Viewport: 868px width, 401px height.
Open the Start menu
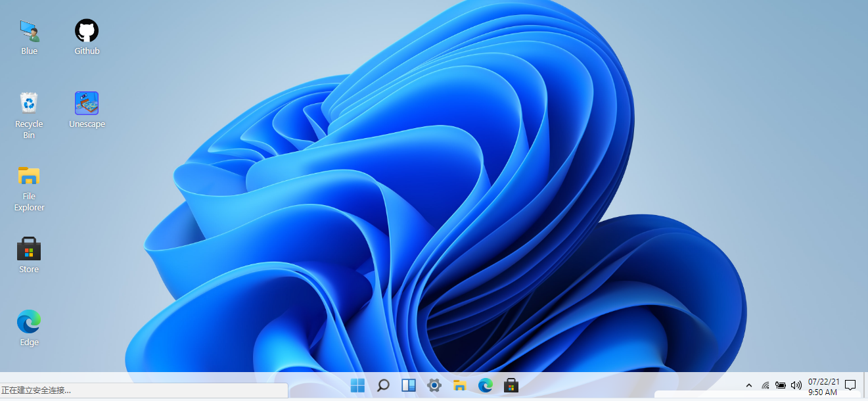357,385
